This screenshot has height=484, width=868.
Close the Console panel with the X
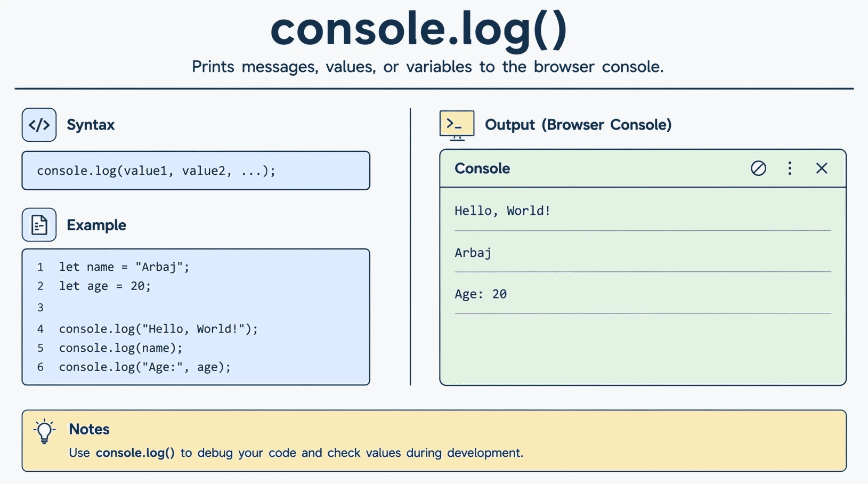[822, 168]
